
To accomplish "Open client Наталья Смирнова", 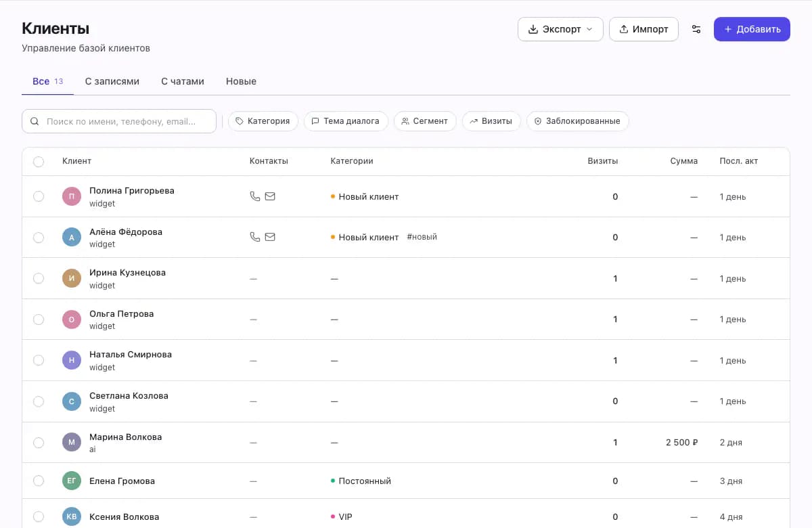I will tap(131, 355).
